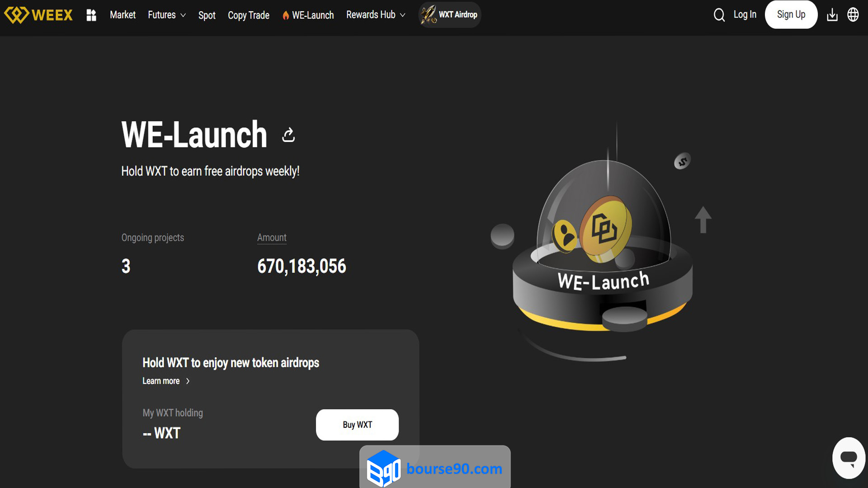Click the search magnifier icon
The width and height of the screenshot is (868, 488).
(719, 15)
